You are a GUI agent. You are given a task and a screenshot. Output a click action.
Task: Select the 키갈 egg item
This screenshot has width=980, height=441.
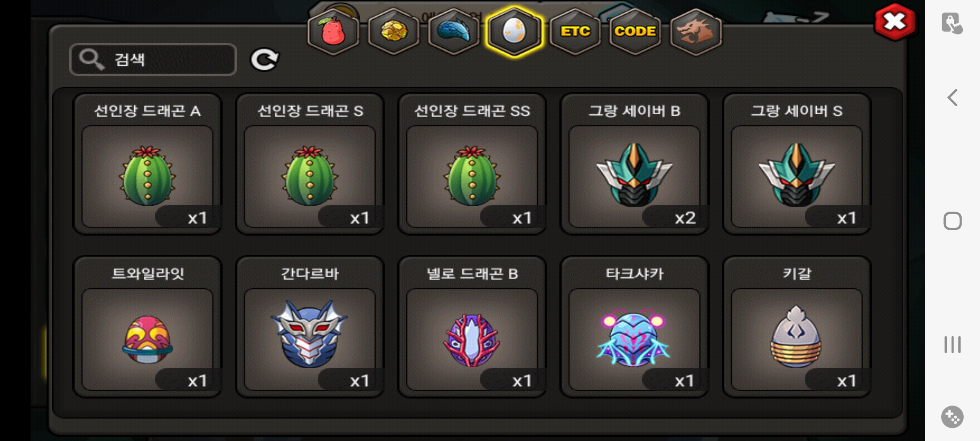797,327
